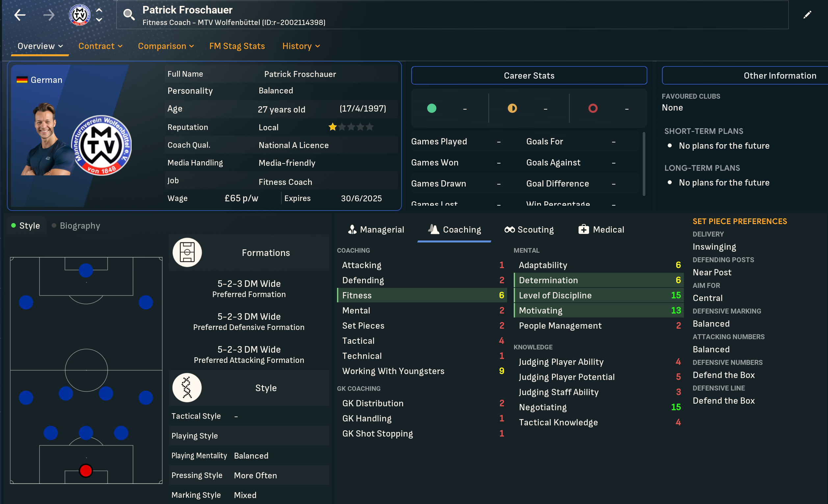Expand the History dropdown
The height and width of the screenshot is (504, 828).
click(x=301, y=46)
